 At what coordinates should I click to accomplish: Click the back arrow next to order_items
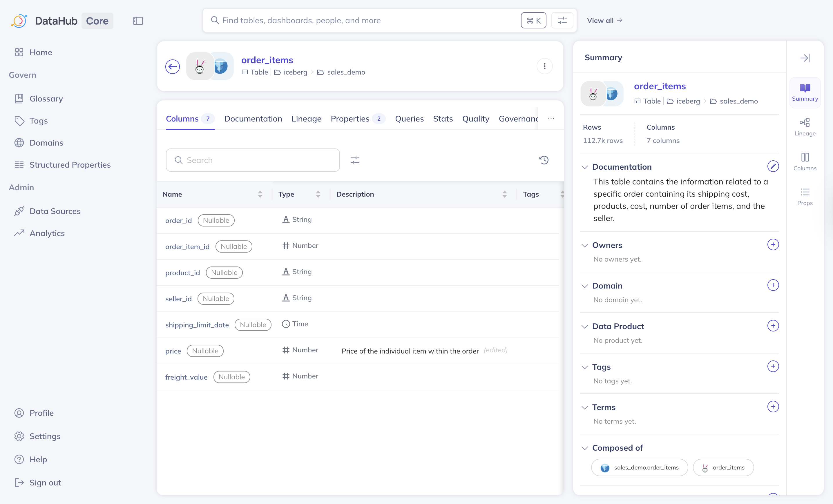tap(172, 67)
